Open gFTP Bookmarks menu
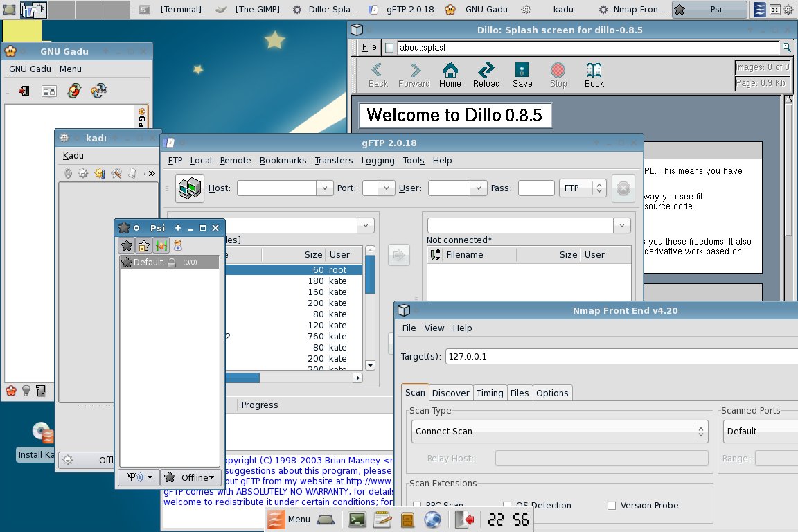798x532 pixels. pos(283,161)
